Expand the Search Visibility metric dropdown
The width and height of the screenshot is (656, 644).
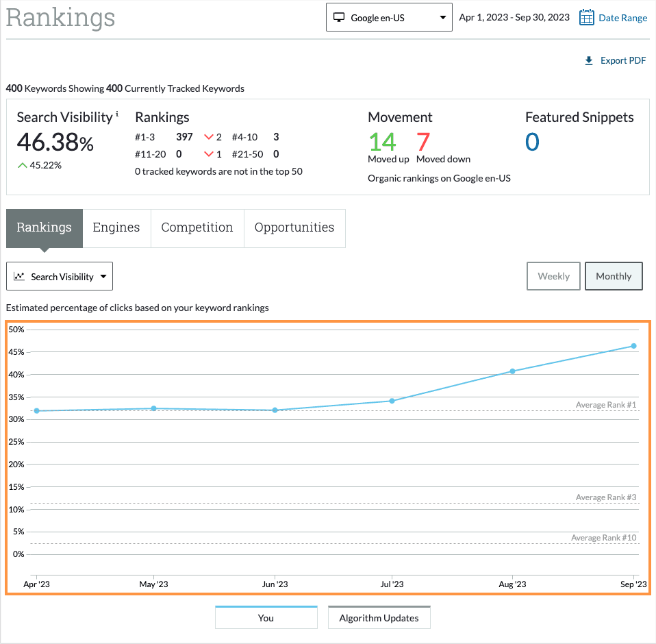point(60,277)
